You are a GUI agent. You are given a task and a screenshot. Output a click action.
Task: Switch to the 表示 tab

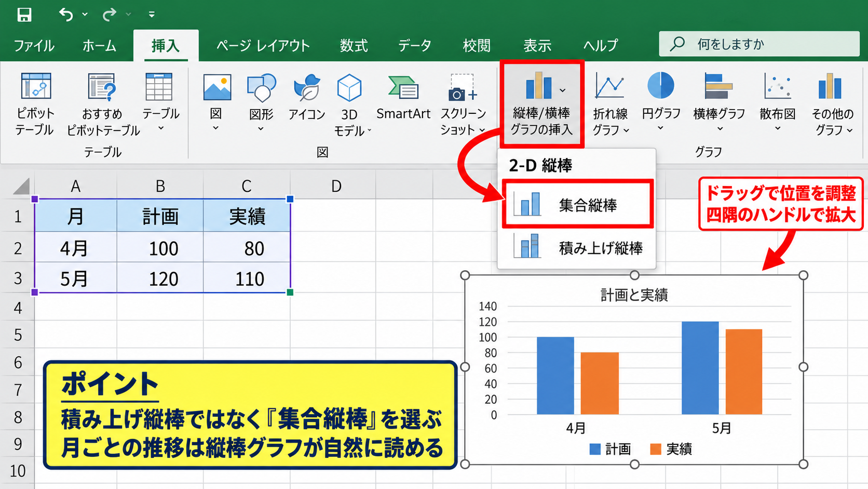click(537, 46)
